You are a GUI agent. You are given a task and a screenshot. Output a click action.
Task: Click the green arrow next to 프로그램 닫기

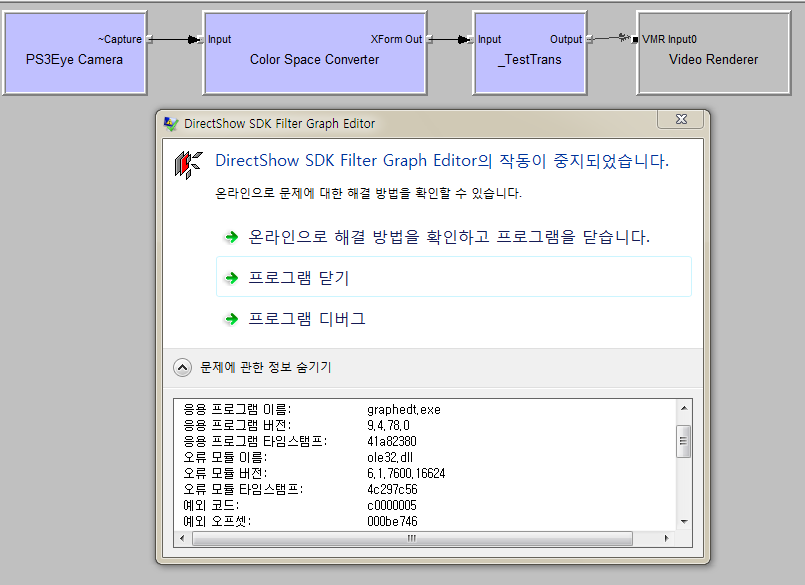point(231,278)
